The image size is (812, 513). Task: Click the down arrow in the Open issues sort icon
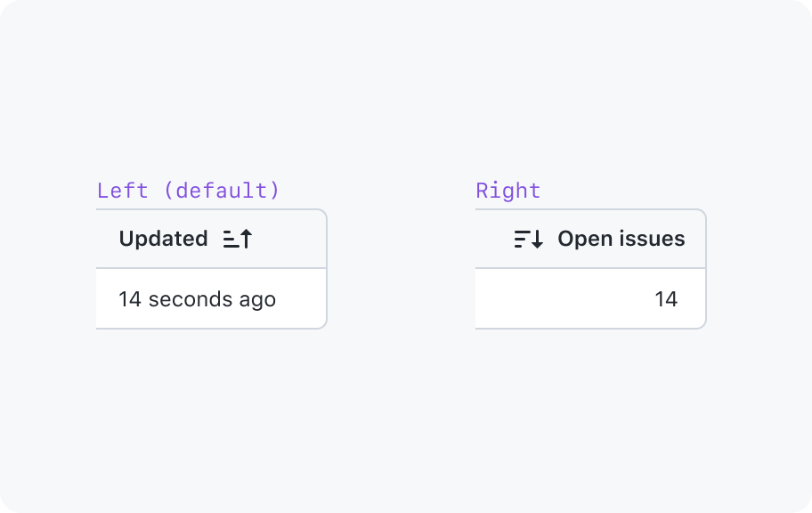[538, 239]
